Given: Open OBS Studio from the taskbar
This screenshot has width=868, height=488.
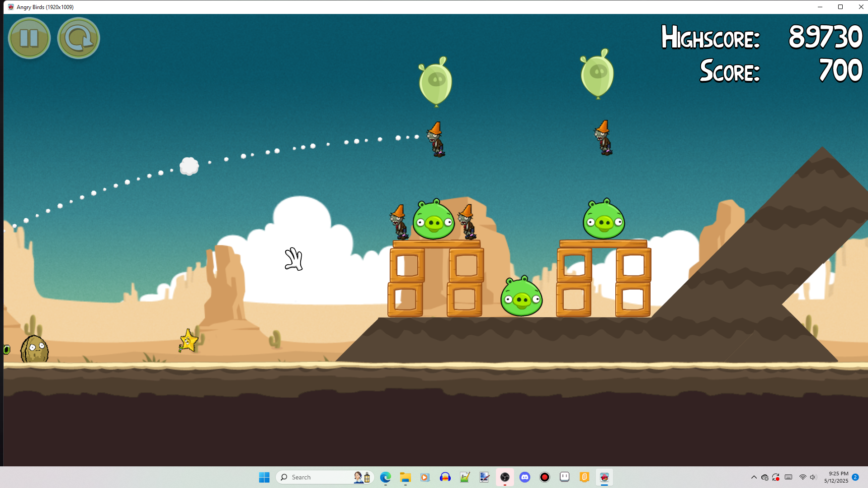Looking at the screenshot, I should [505, 477].
